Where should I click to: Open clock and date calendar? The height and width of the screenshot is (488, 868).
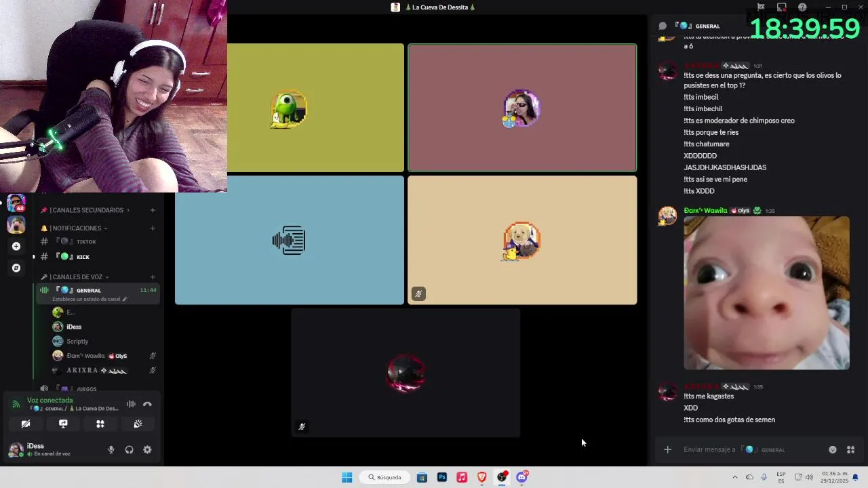[x=833, y=477]
